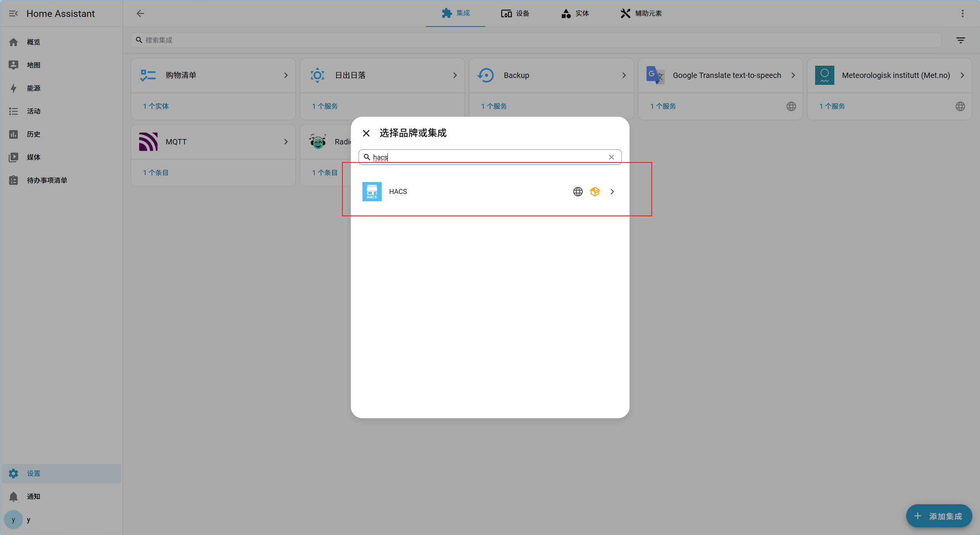
Task: Open the 设置 gear in sidebar
Action: tap(13, 473)
